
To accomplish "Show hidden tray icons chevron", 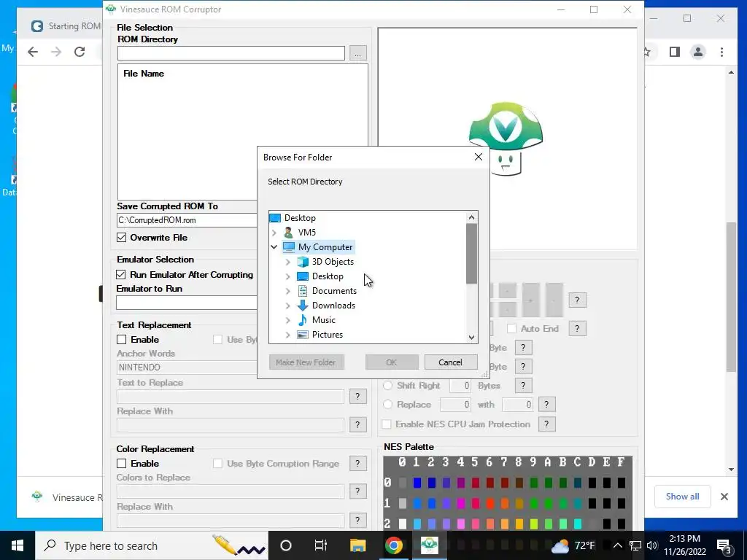I will [x=617, y=545].
